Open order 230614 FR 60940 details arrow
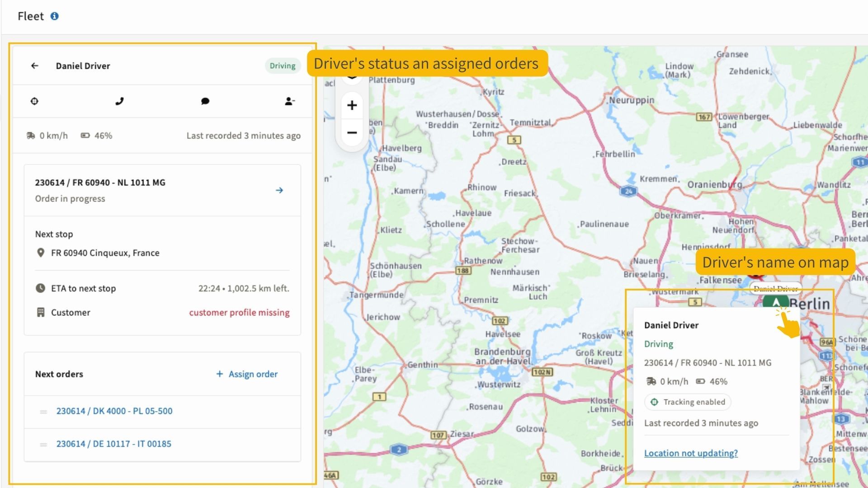This screenshot has width=868, height=488. coord(279,190)
